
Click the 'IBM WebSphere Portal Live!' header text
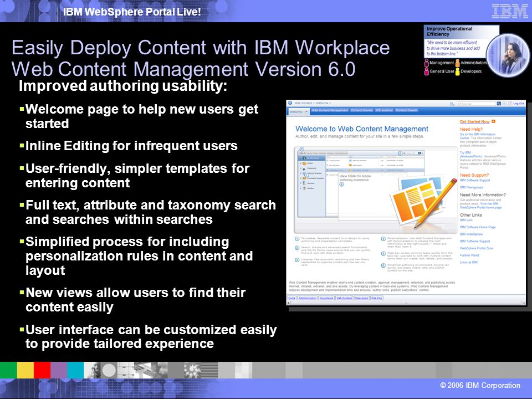coord(132,12)
